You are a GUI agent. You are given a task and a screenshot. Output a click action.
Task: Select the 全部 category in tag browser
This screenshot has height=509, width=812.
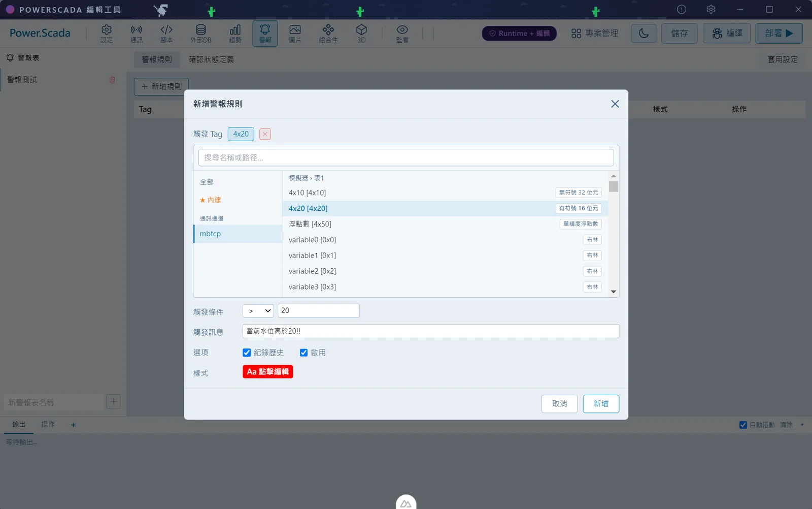238,182
